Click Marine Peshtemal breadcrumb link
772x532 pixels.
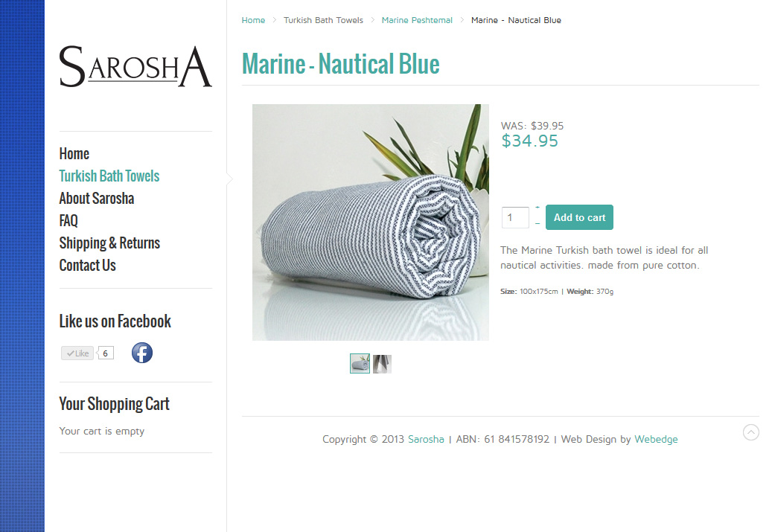[417, 20]
